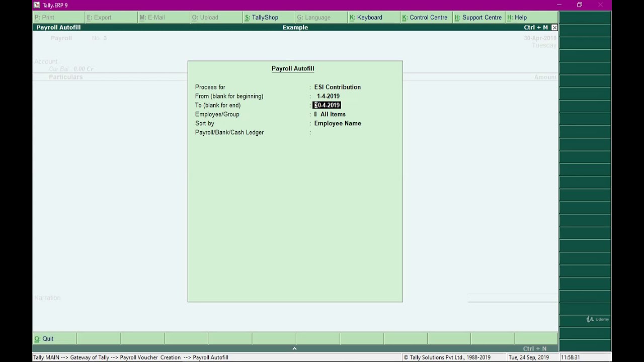Close Payroll Autofill with the X icon

point(554,28)
